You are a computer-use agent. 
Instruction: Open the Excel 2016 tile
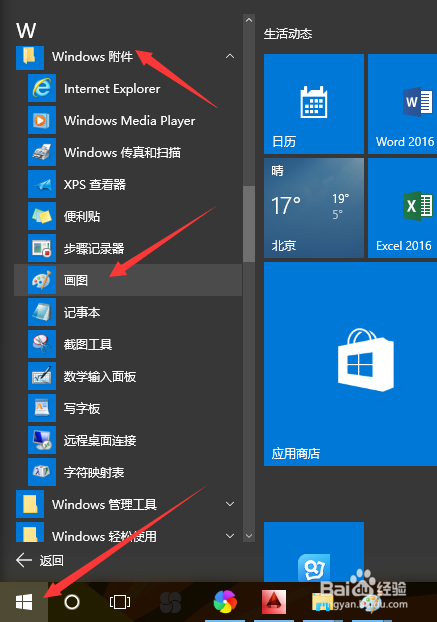pos(402,208)
